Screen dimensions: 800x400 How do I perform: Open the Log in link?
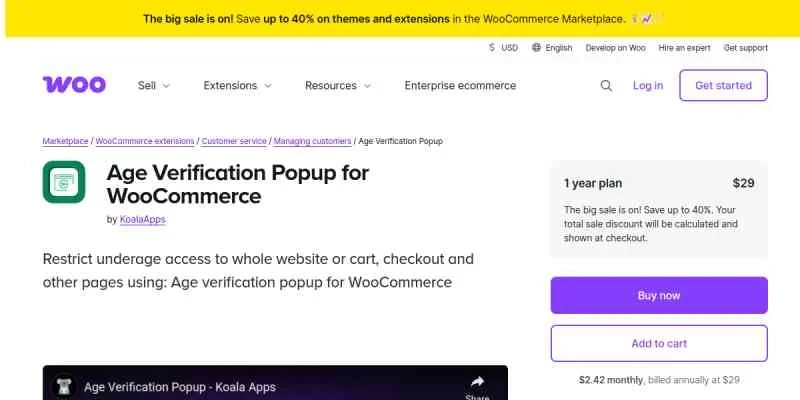click(648, 86)
